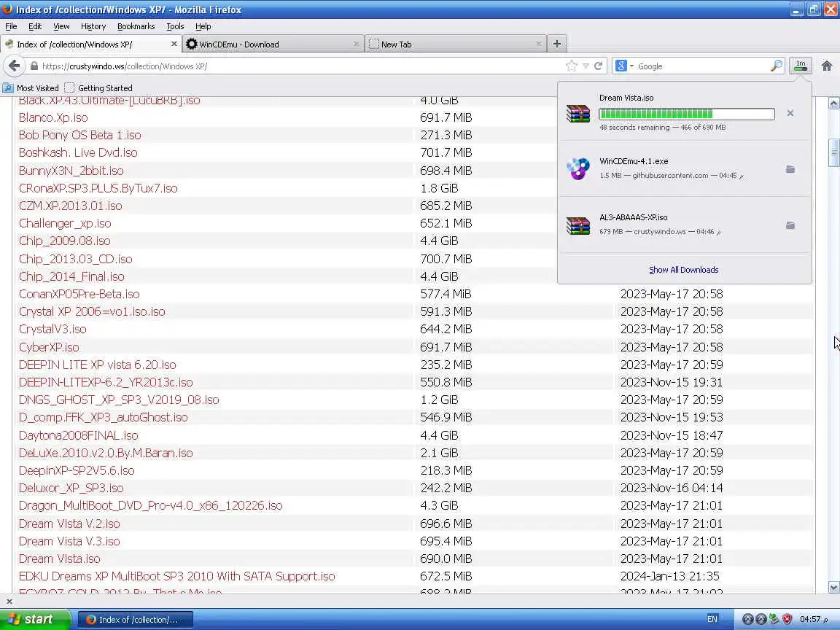This screenshot has width=840, height=630.
Task: Download CrystalV3.iso
Action: click(52, 329)
